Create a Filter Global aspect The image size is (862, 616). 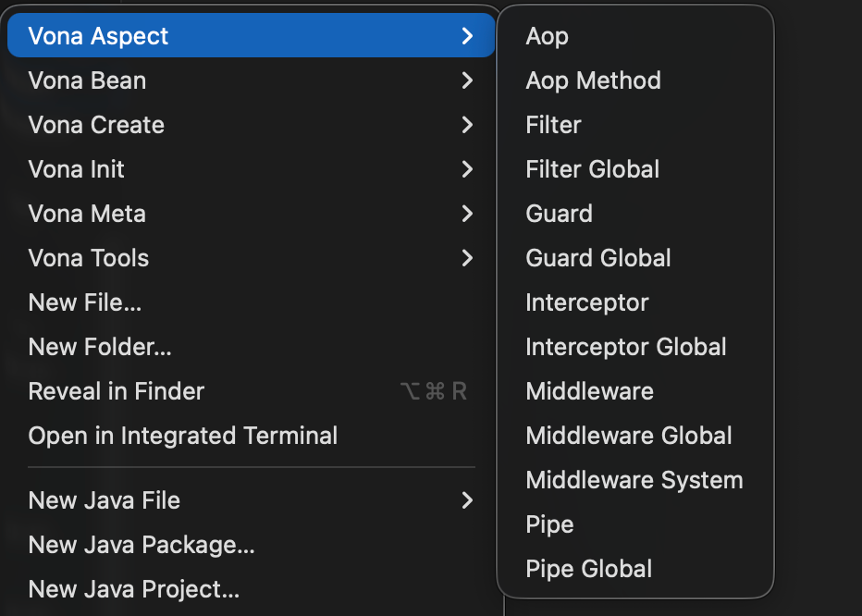(592, 169)
